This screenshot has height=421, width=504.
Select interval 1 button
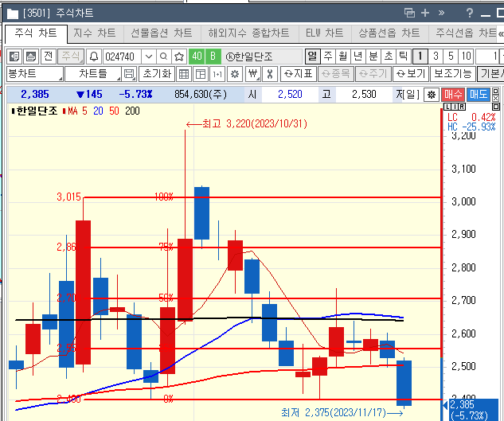click(420, 57)
